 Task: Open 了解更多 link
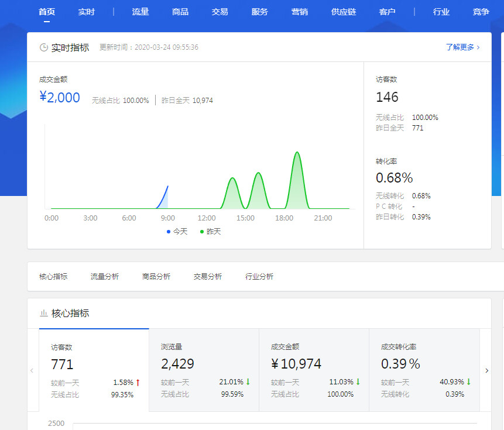(462, 47)
